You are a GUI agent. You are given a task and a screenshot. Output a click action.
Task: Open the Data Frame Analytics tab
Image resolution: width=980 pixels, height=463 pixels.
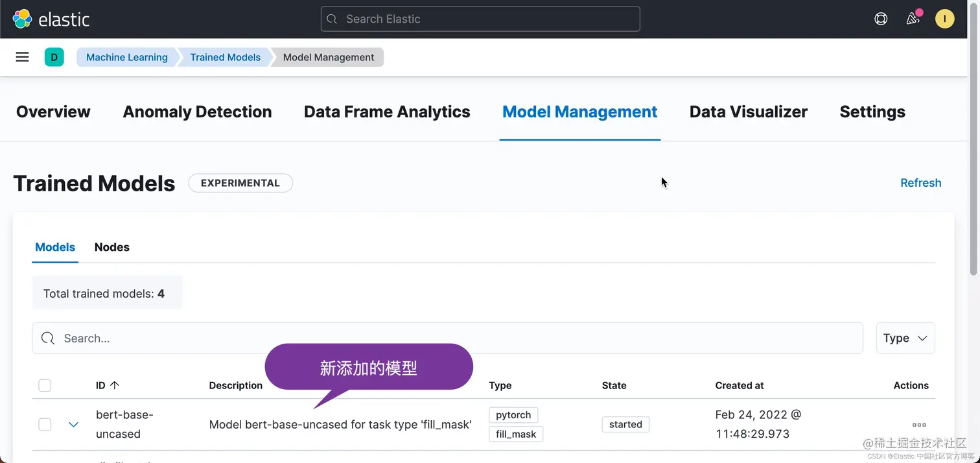(387, 112)
